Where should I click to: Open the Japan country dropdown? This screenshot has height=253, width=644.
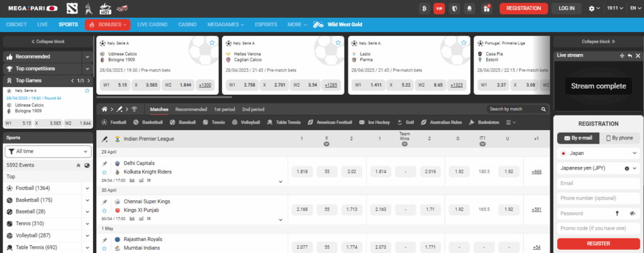(x=599, y=153)
